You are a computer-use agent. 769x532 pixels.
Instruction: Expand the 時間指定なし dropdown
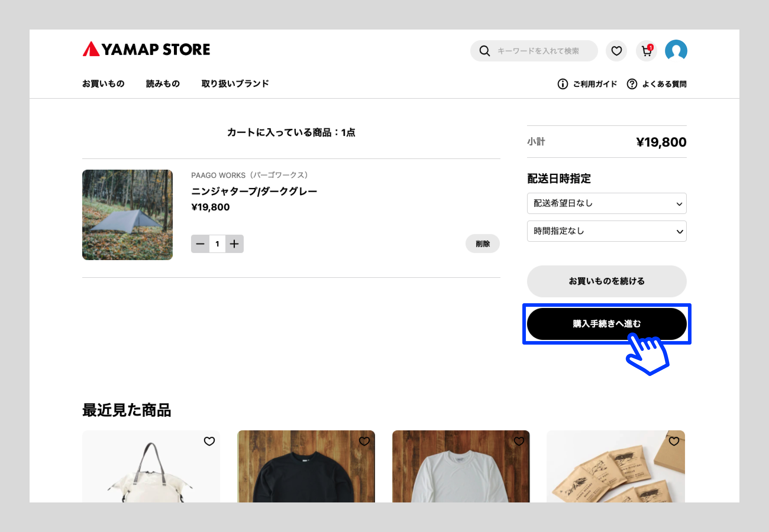pos(607,231)
